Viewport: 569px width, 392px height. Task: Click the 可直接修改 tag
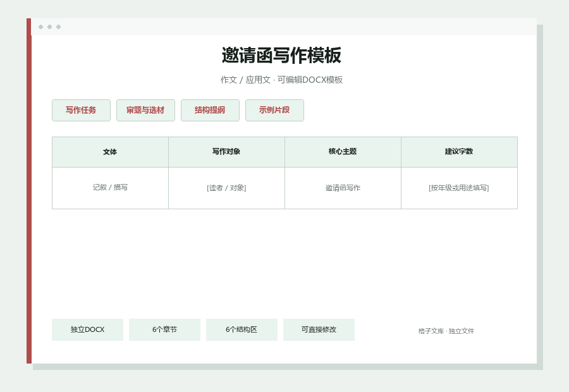pos(319,329)
